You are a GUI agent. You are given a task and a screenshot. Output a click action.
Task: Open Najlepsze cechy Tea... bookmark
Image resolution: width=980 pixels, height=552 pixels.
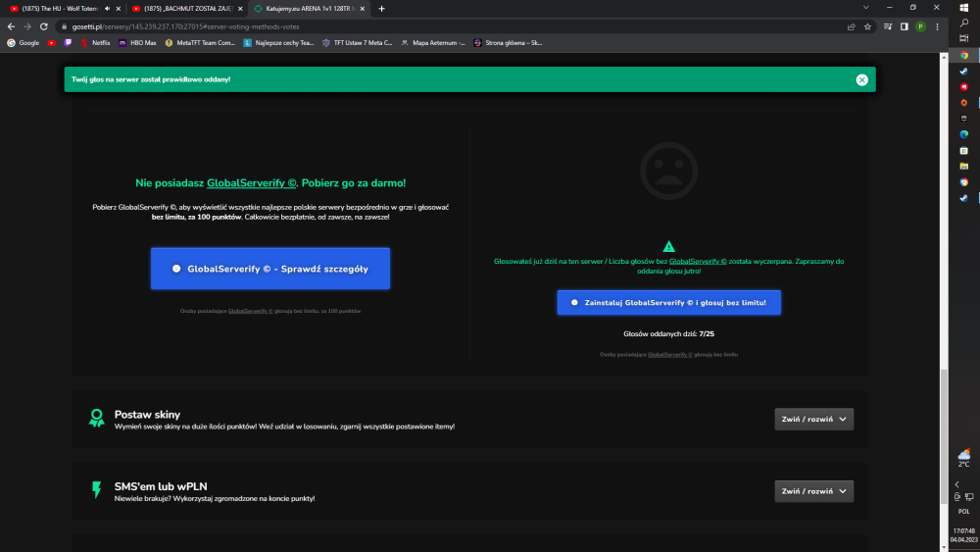tap(278, 43)
